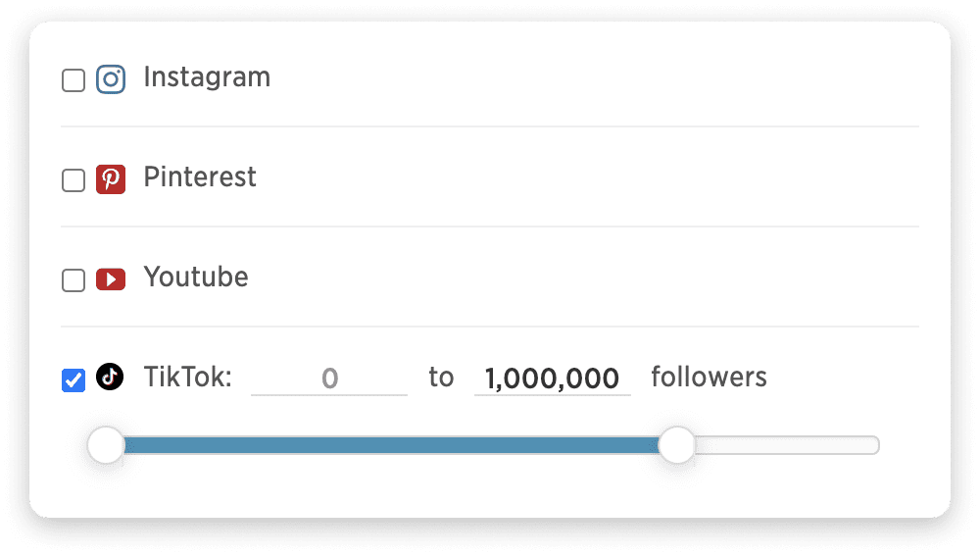Image resolution: width=980 pixels, height=555 pixels.
Task: Select the Instagram label text
Action: click(207, 77)
